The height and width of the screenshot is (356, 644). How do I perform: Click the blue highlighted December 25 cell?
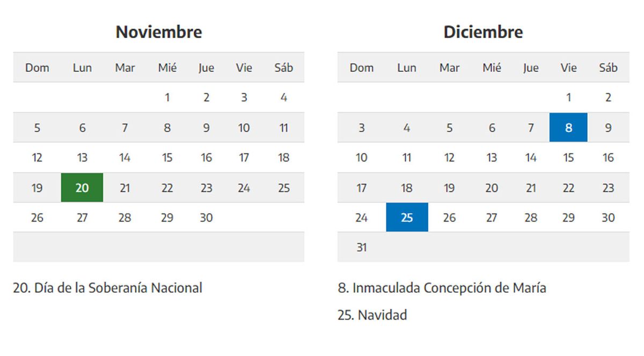point(407,218)
